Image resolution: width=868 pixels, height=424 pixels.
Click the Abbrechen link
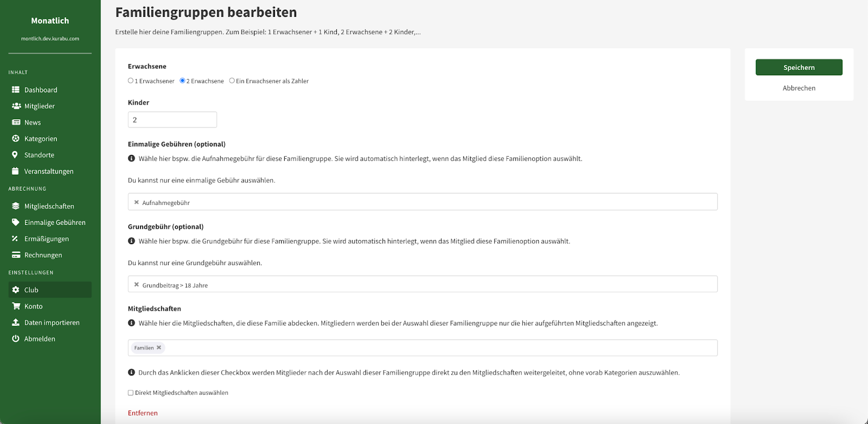[x=799, y=88]
